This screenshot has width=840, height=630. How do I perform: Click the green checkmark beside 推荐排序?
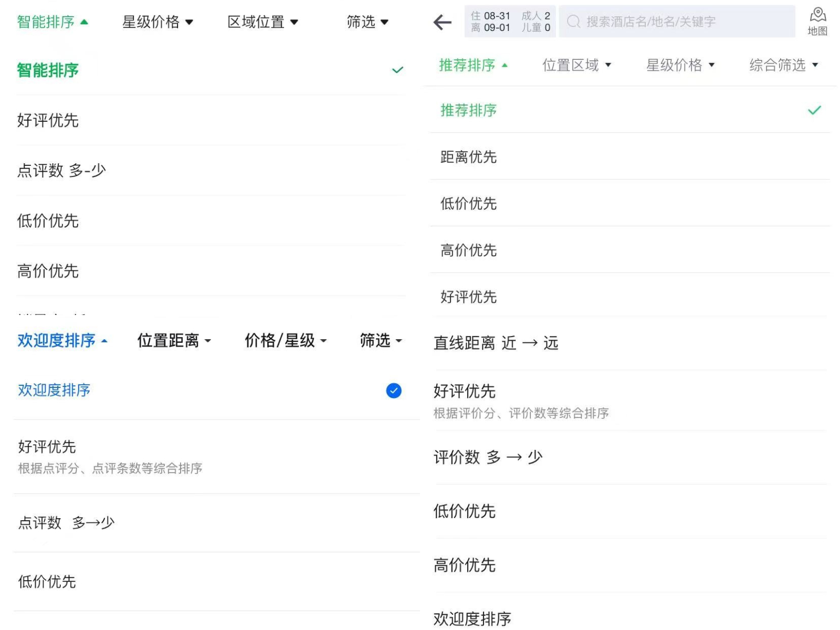click(814, 110)
